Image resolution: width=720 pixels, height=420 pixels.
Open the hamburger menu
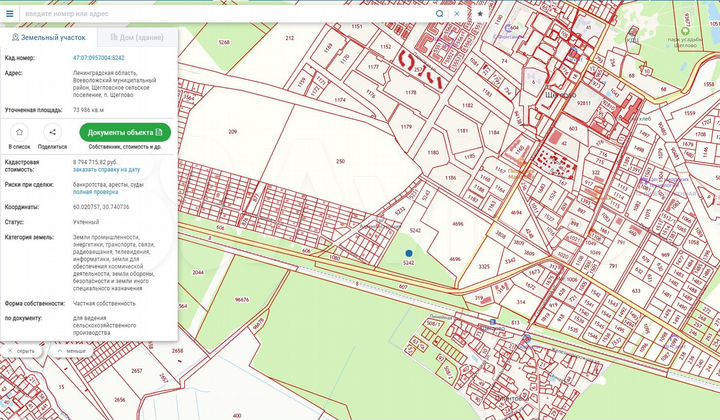click(x=10, y=14)
